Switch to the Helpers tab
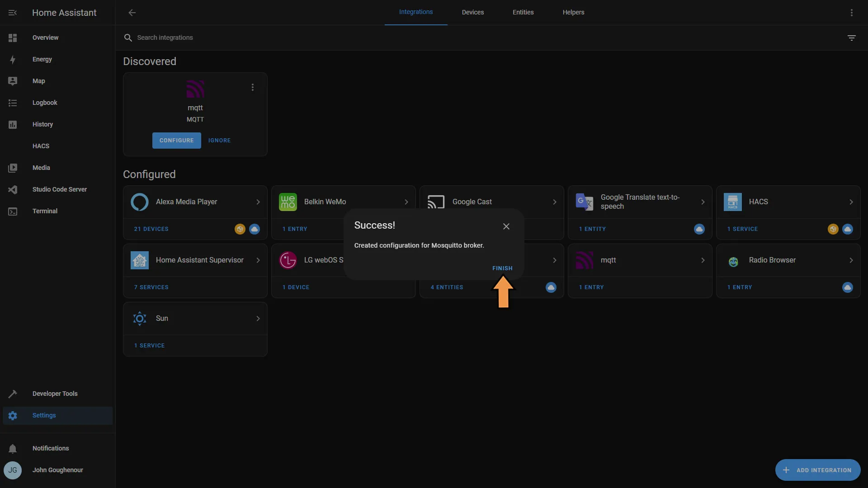The height and width of the screenshot is (488, 868). [x=573, y=12]
